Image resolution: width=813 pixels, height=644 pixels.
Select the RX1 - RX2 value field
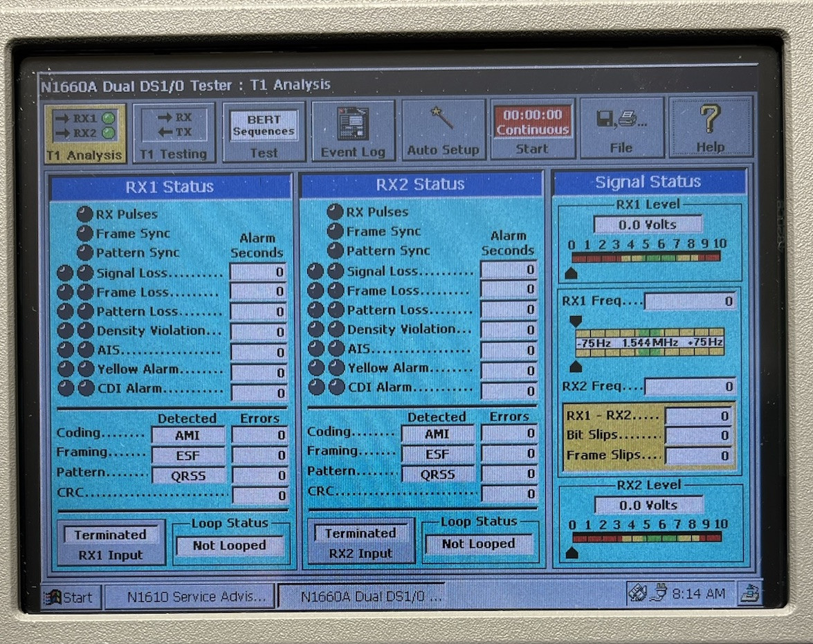tap(698, 416)
